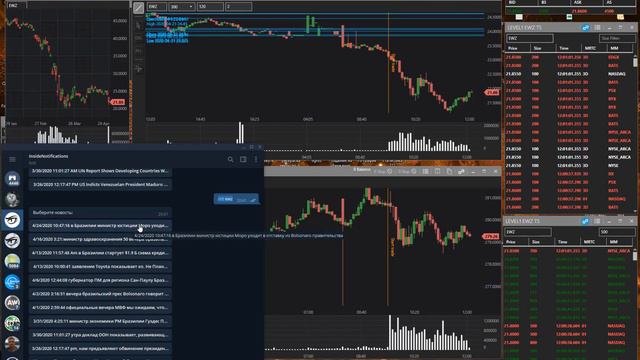The height and width of the screenshot is (360, 640).
Task: Open the yellow avatar chat with the 9984 badge
Action: point(12,261)
